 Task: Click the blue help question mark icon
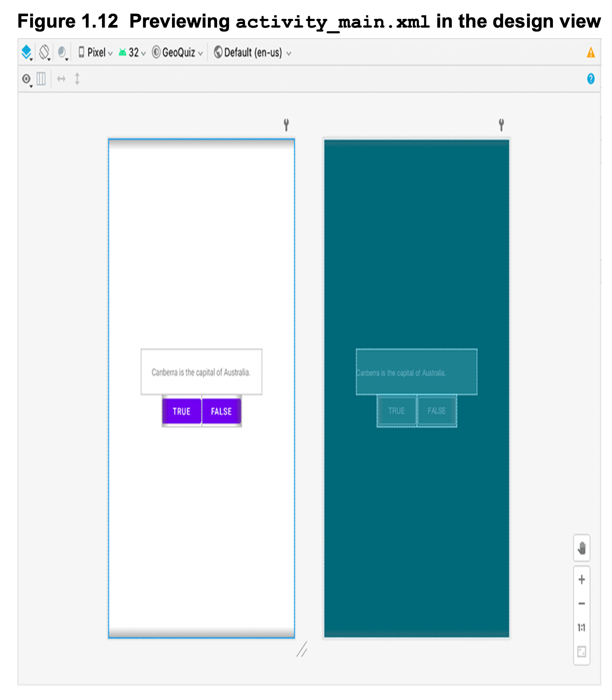(x=591, y=79)
